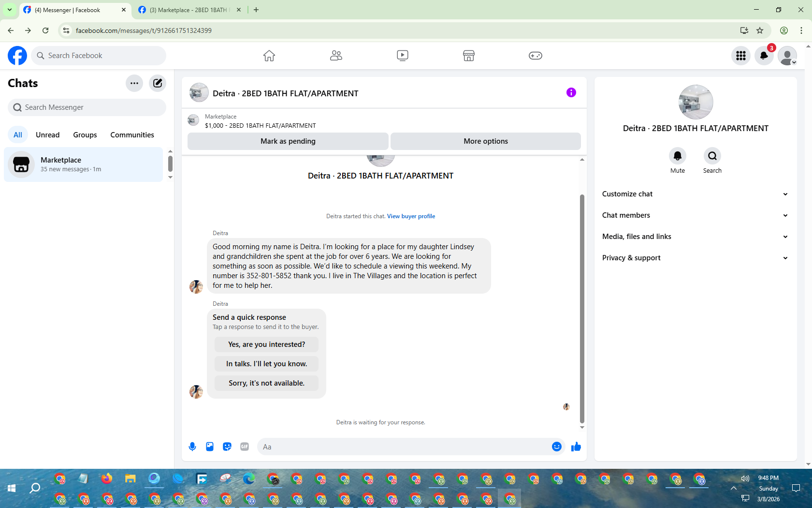Choose a GIF icon in composer
Screen dimensions: 812x508
click(245, 447)
